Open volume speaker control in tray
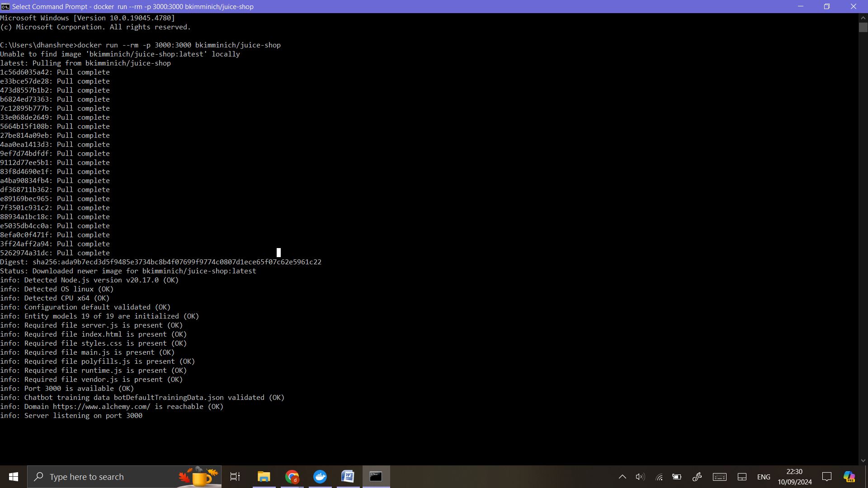The height and width of the screenshot is (488, 868). [x=640, y=477]
